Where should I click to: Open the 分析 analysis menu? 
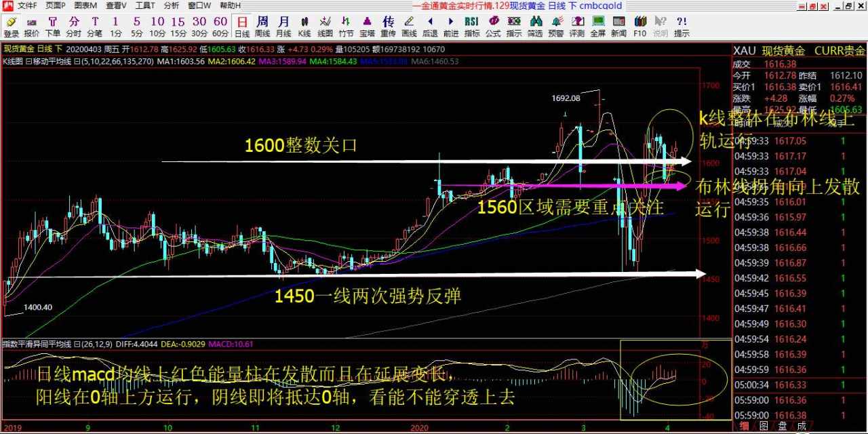pos(172,6)
